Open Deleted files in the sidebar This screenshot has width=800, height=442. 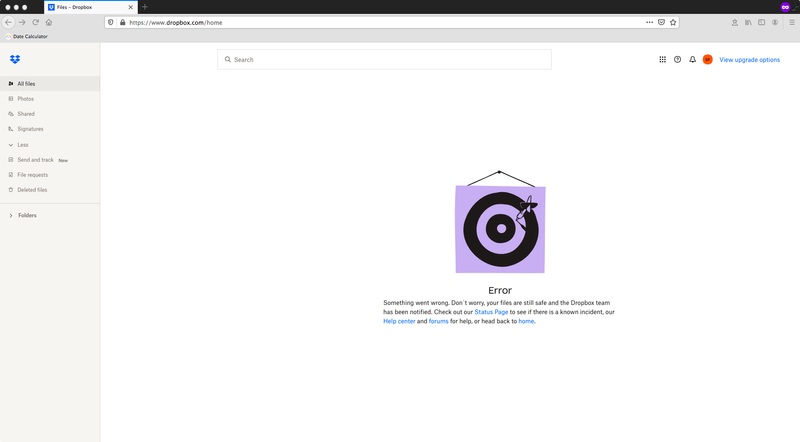tap(32, 189)
